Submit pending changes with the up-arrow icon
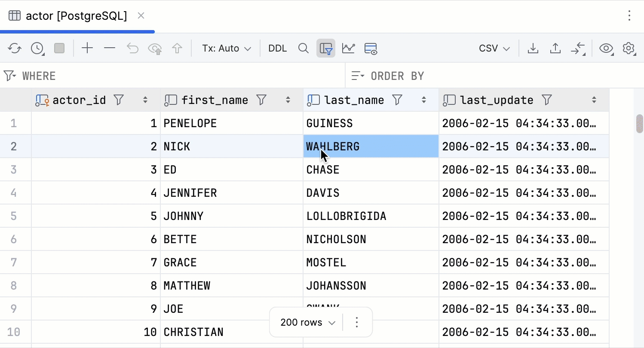The height and width of the screenshot is (348, 644). tap(177, 48)
